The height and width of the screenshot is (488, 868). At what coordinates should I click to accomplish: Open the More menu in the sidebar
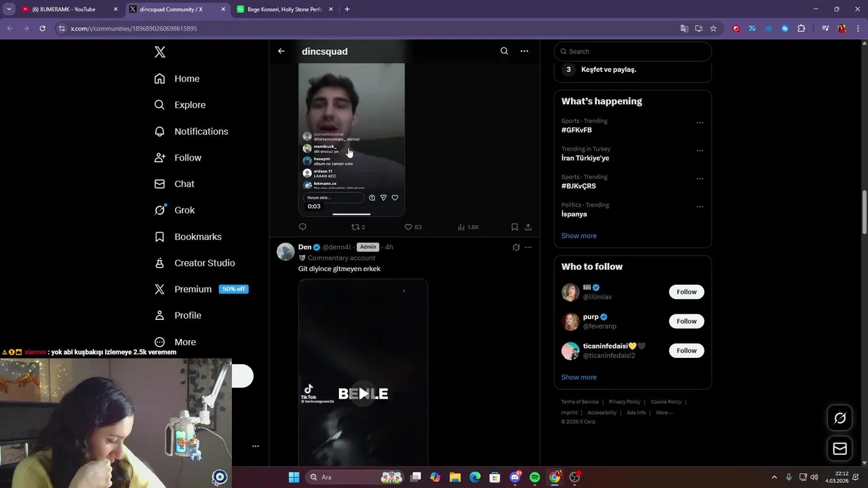coord(175,342)
